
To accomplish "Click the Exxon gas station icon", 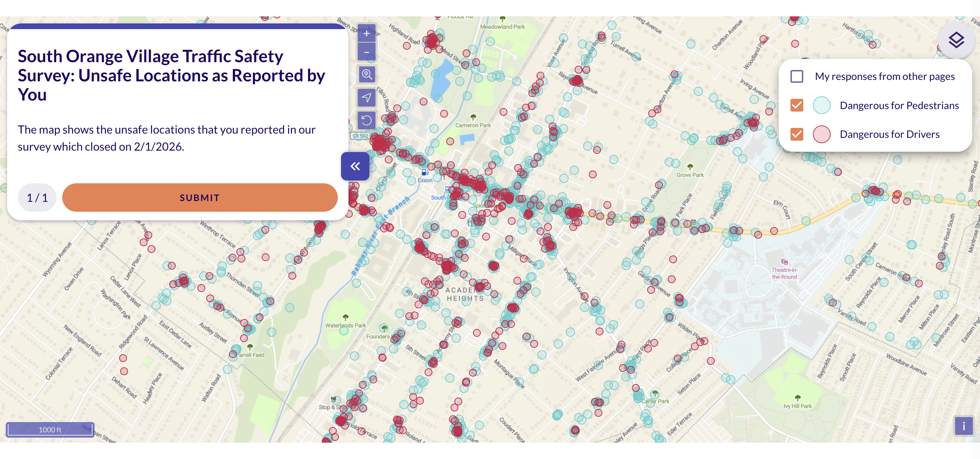I will (x=425, y=172).
